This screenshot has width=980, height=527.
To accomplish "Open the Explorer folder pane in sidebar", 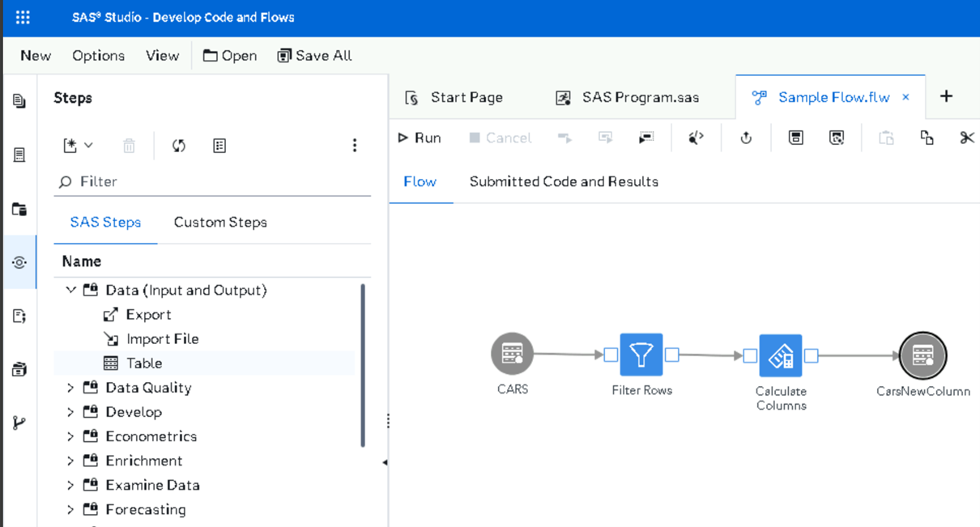I will (19, 209).
